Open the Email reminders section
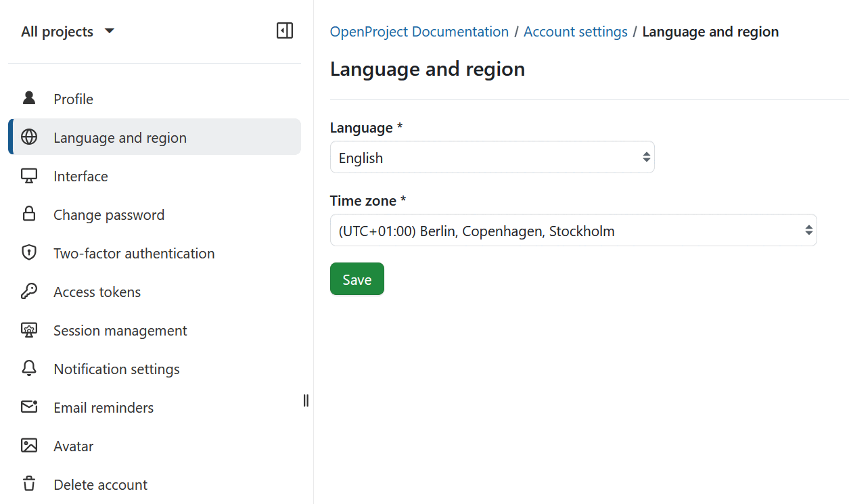Image resolution: width=849 pixels, height=504 pixels. tap(102, 407)
